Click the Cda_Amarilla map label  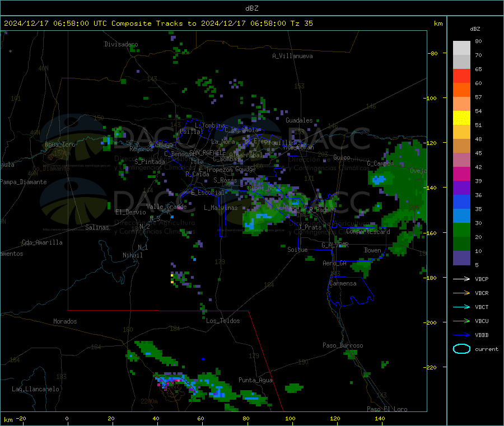42,242
